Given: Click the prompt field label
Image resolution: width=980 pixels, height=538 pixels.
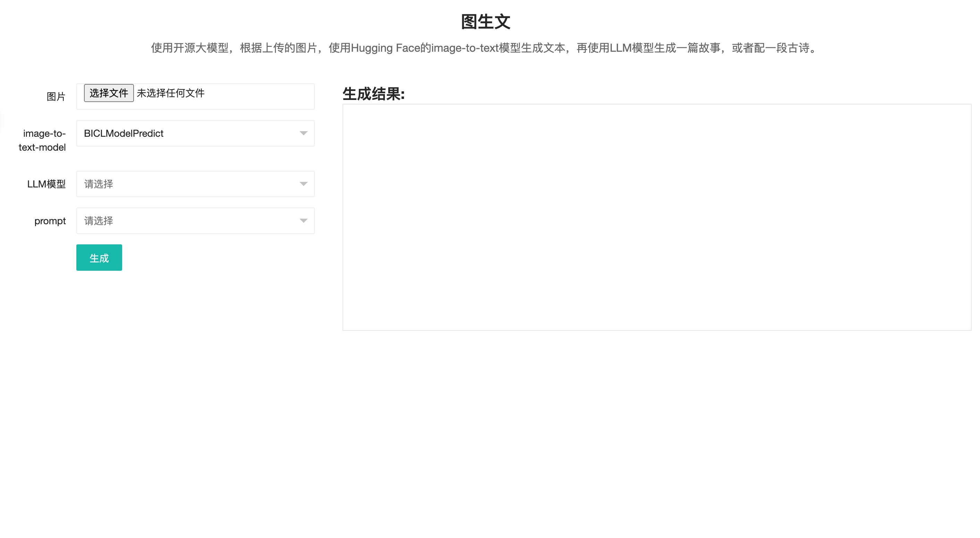Looking at the screenshot, I should point(50,221).
